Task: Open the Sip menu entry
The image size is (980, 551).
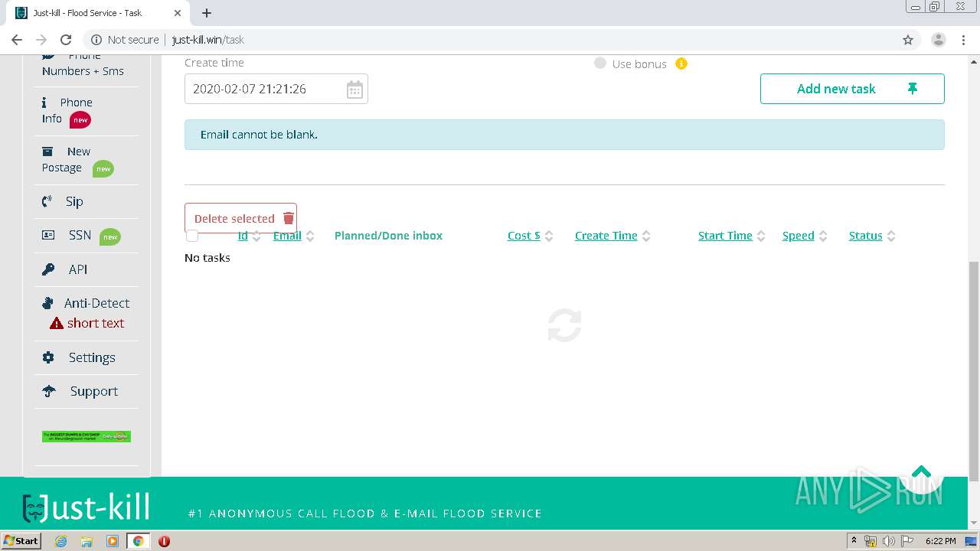Action: coord(73,201)
